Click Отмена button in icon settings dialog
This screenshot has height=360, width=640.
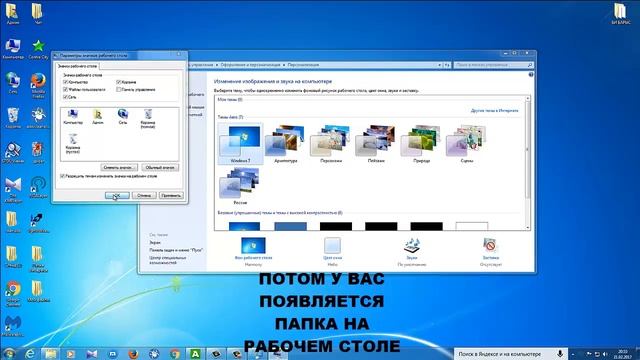144,196
